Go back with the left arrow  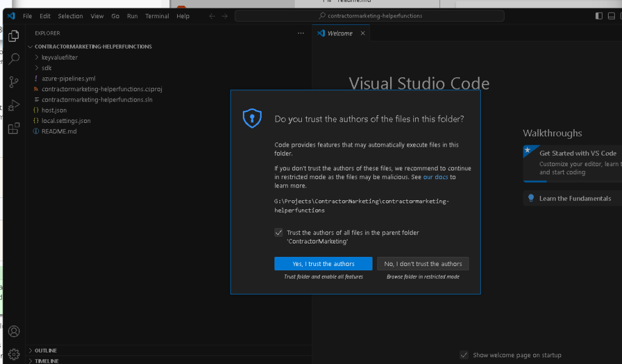pos(212,16)
